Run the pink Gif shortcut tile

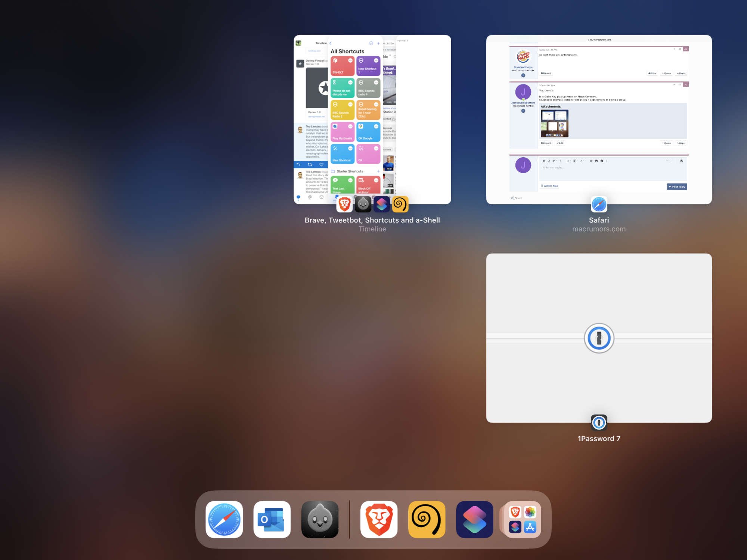tap(368, 154)
